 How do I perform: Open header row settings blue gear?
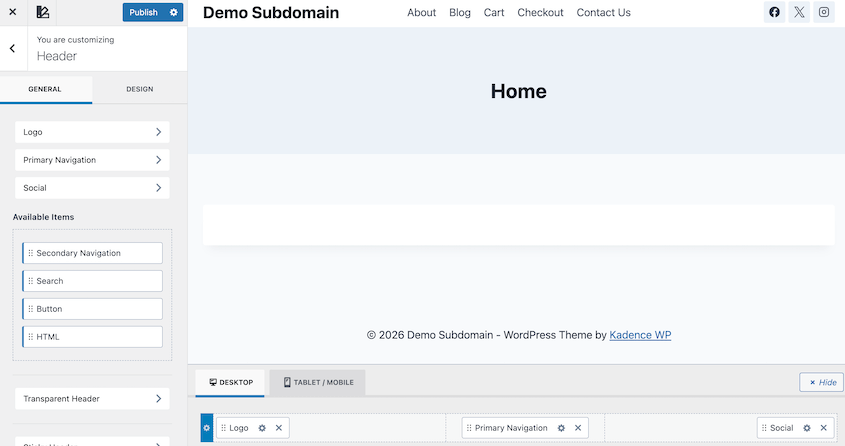(206, 428)
